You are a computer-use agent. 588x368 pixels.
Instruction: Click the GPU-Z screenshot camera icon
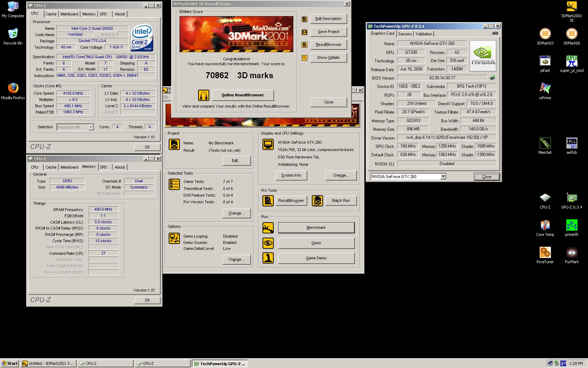[495, 33]
